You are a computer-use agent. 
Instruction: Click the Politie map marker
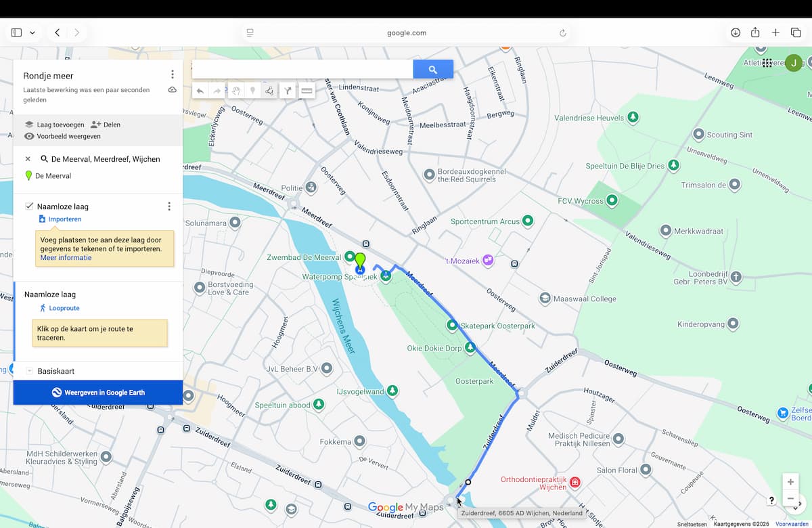[x=311, y=187]
